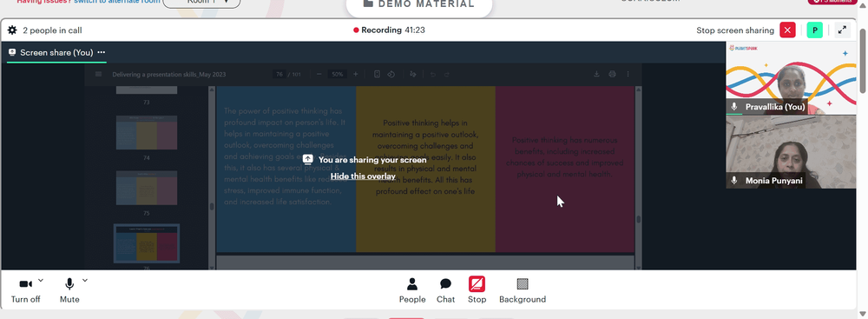Click mic icon on Pravallika (You) tile
This screenshot has height=319, width=868.
pos(734,107)
